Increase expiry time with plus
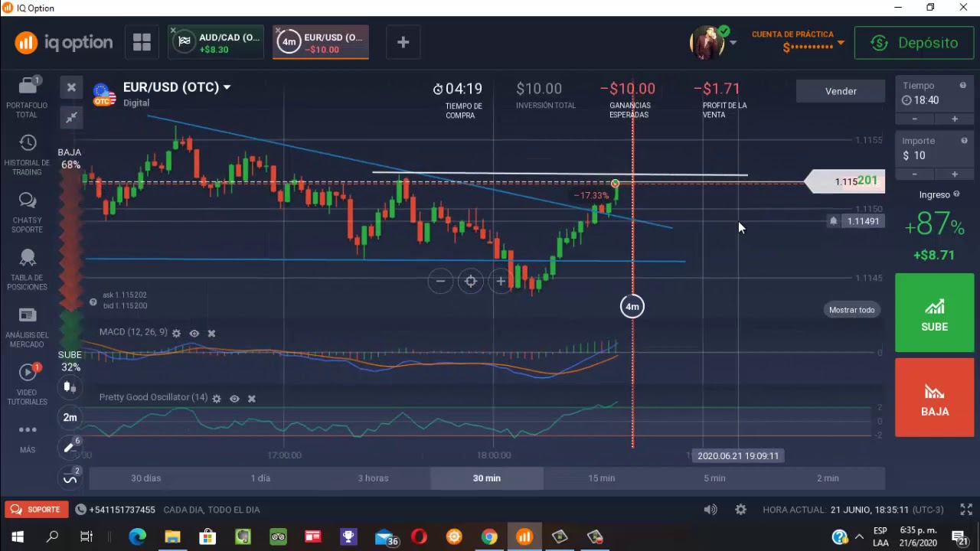 pyautogui.click(x=954, y=119)
